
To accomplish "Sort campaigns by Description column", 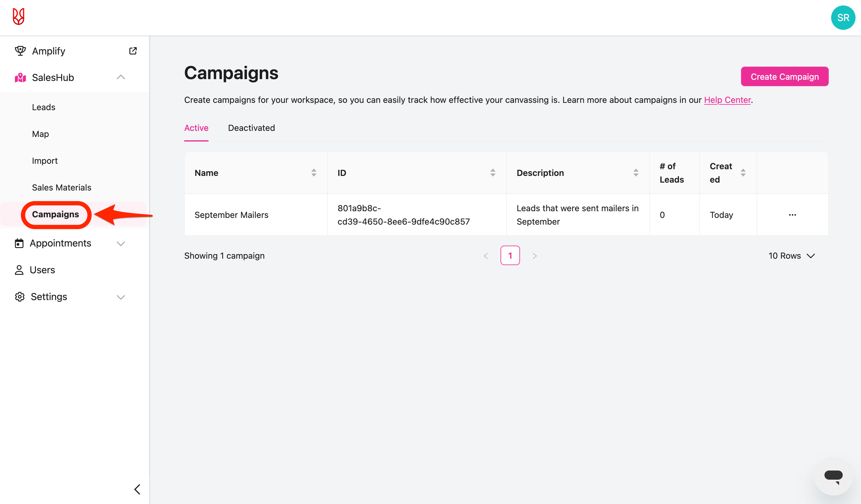I will (x=635, y=173).
